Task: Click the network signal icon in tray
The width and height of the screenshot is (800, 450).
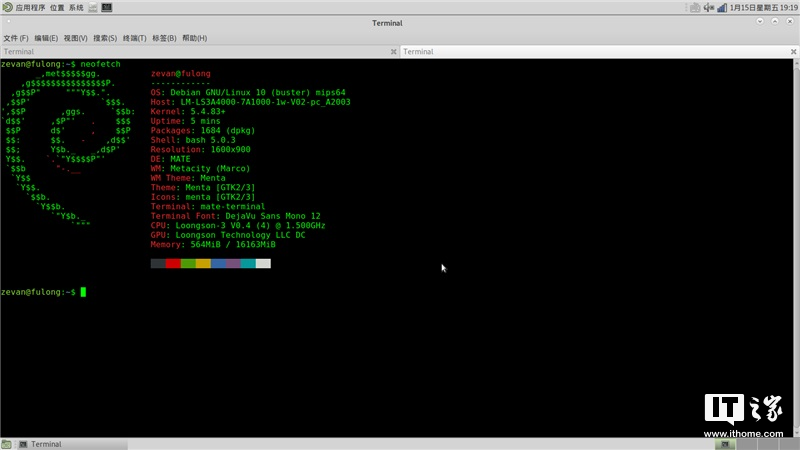Action: [722, 8]
